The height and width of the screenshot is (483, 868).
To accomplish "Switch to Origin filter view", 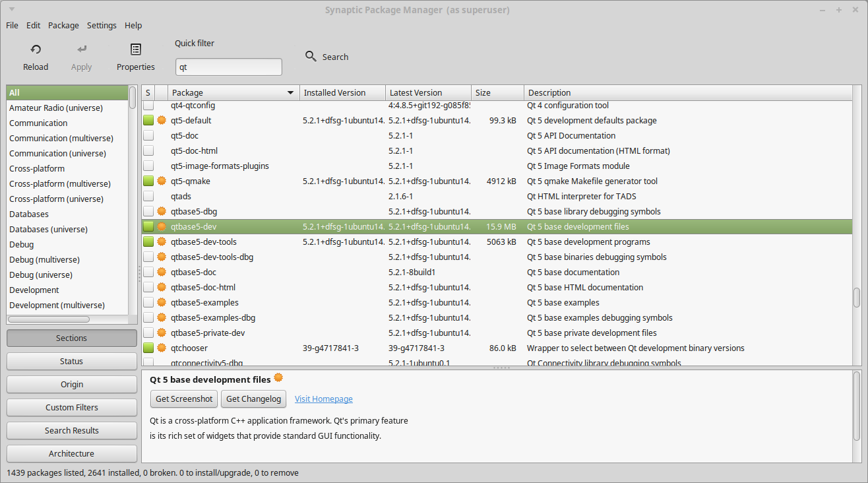I will click(x=72, y=385).
